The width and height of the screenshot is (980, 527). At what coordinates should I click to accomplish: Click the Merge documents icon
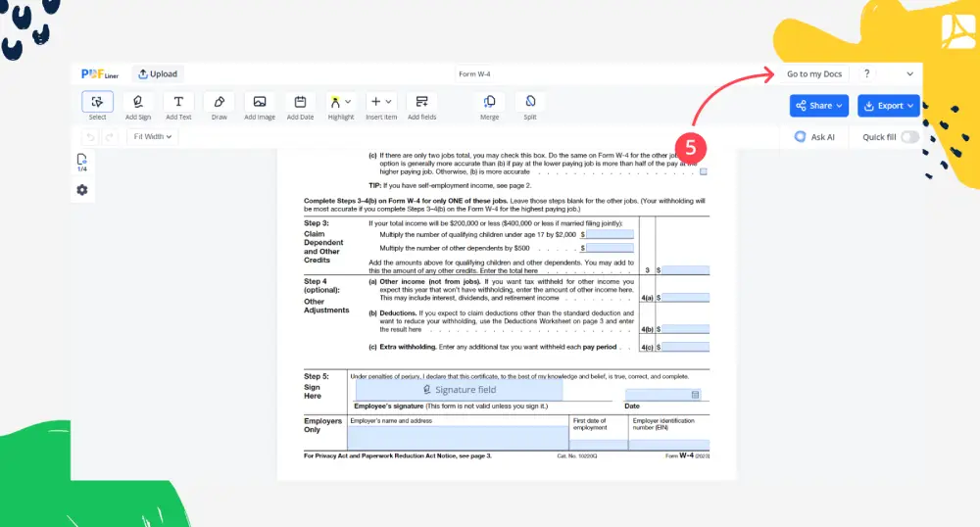[x=489, y=102]
